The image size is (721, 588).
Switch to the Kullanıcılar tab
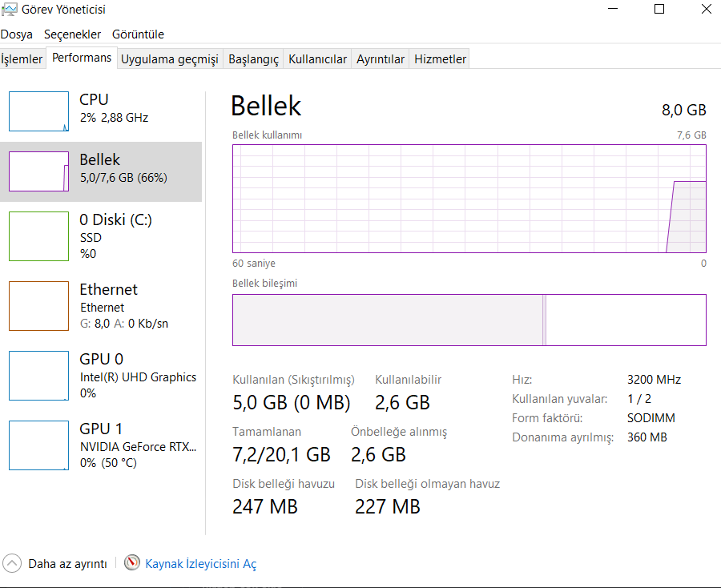click(x=317, y=59)
